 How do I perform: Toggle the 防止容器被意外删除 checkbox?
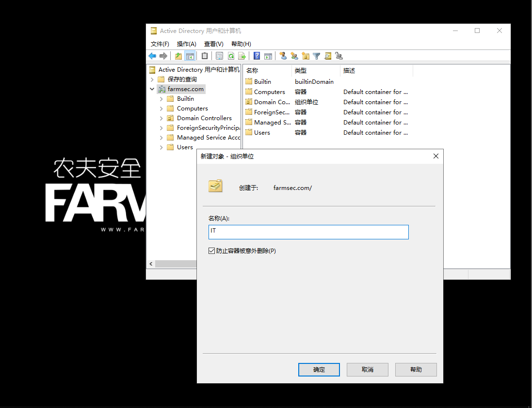tap(211, 251)
